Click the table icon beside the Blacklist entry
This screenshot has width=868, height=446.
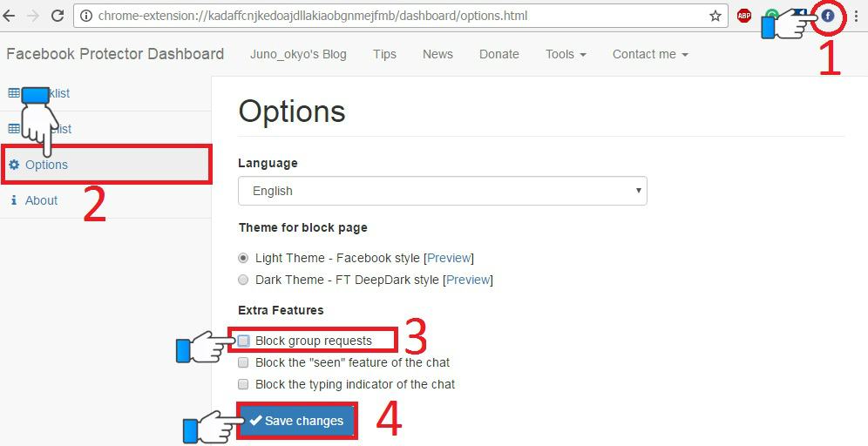[14, 93]
